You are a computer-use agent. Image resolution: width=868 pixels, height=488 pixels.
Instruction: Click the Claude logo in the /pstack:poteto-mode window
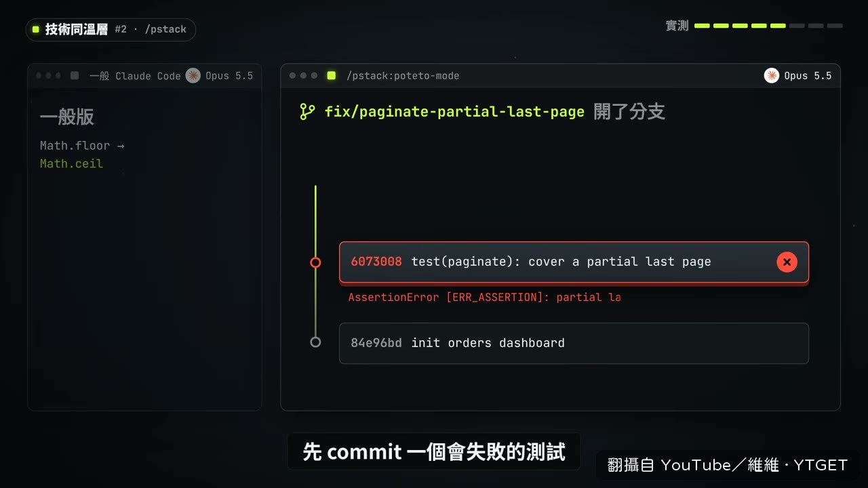click(x=771, y=75)
